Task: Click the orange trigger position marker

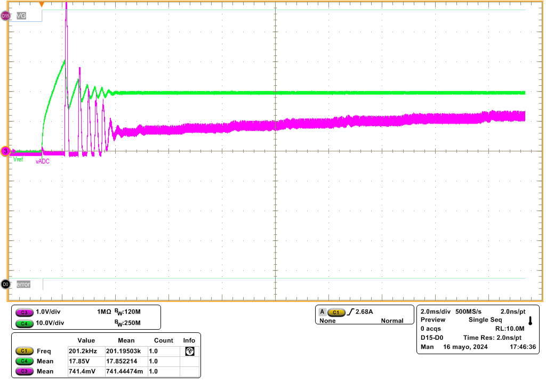Action: pos(42,4)
